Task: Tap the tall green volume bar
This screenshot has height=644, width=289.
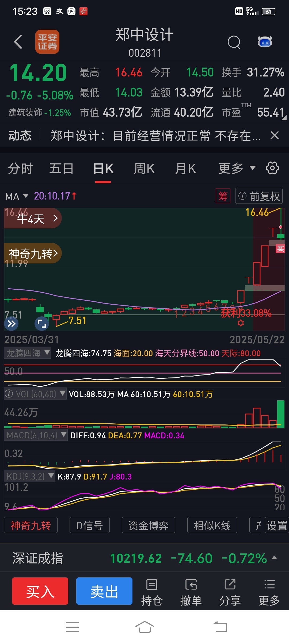Action: [x=281, y=414]
